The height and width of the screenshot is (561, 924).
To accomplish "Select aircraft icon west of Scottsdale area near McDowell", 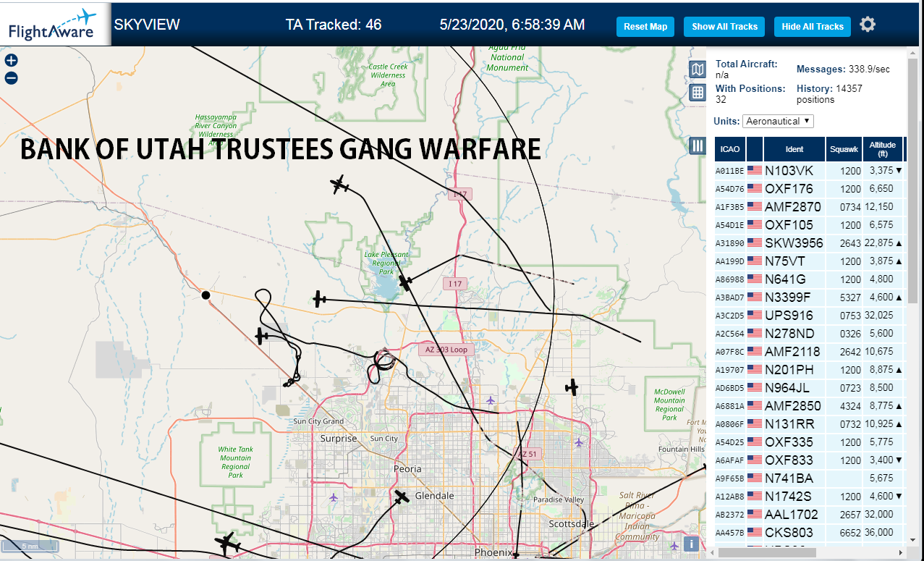I will coord(572,387).
